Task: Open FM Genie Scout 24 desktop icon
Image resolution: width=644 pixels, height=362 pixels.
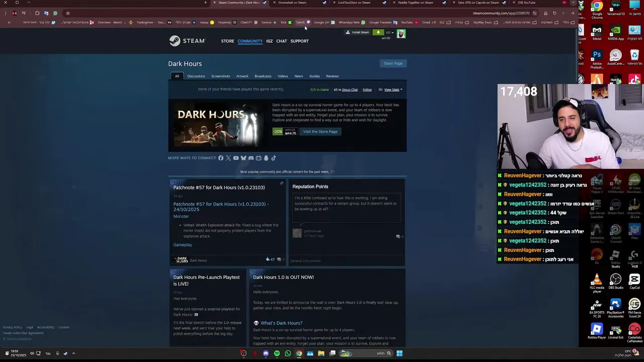Action: click(x=634, y=308)
